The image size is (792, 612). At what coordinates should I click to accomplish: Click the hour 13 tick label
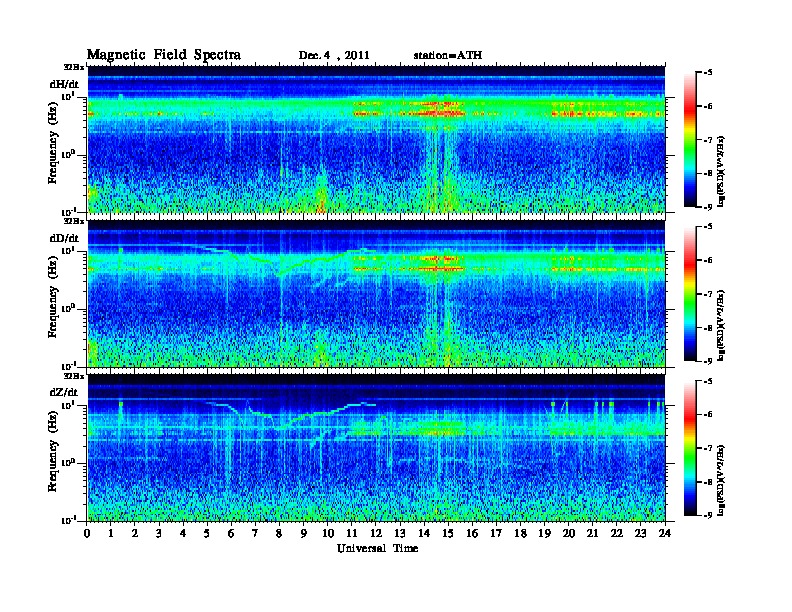tap(400, 533)
